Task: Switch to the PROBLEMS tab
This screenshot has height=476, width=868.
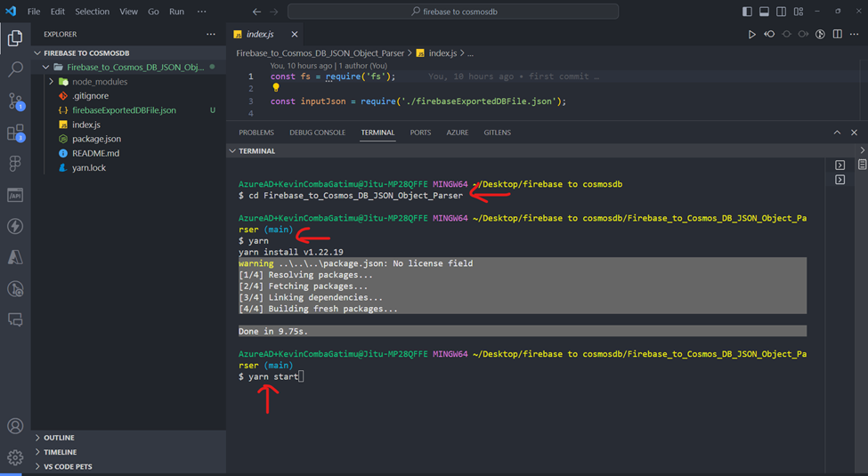Action: [x=256, y=133]
